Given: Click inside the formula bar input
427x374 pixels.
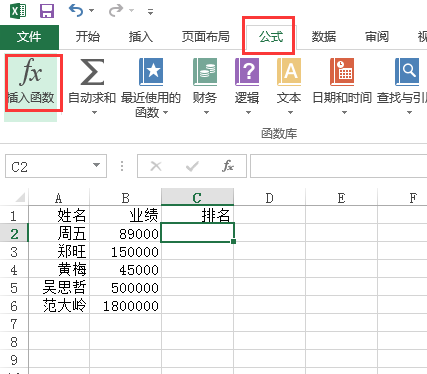Looking at the screenshot, I should point(338,166).
